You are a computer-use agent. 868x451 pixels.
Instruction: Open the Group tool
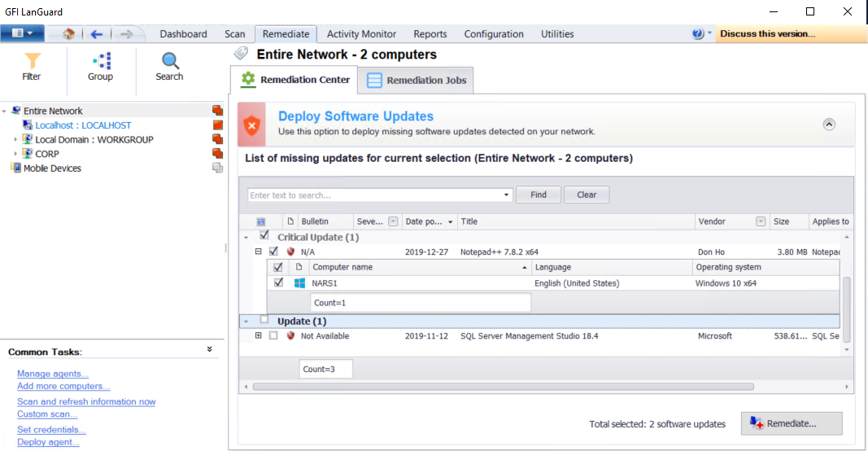pos(100,67)
